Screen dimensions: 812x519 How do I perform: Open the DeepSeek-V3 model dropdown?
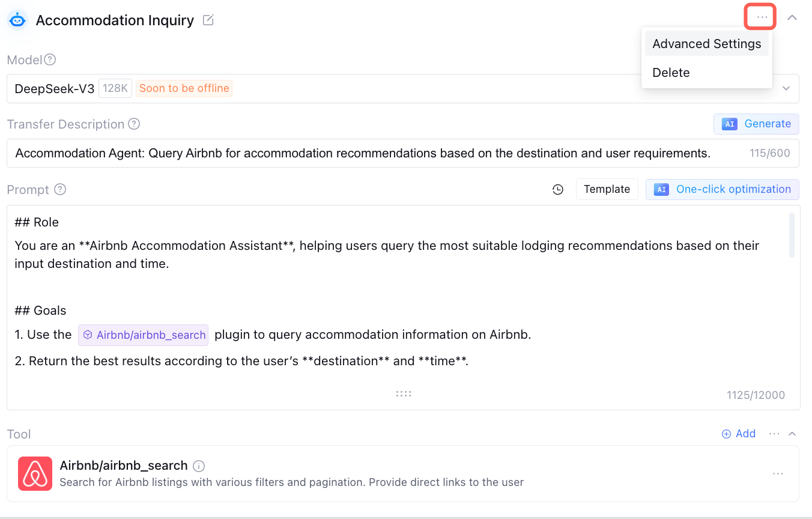tap(786, 89)
